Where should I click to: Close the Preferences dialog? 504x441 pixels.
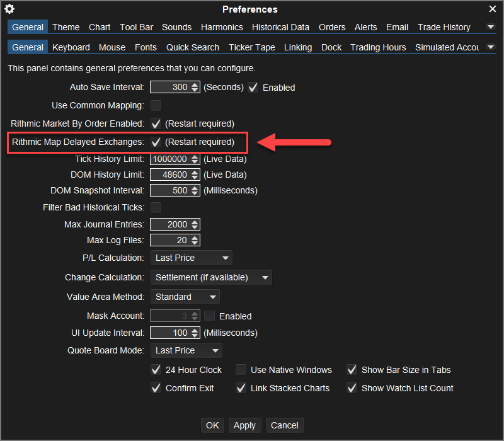493,9
